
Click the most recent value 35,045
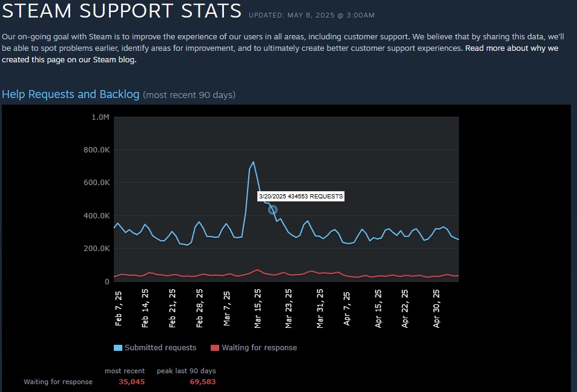click(x=132, y=382)
